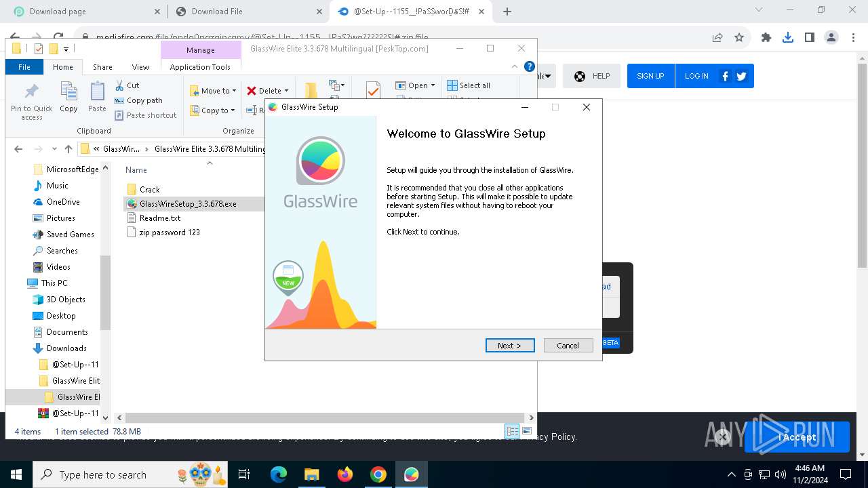Open Microsoft Edge from taskbar
The width and height of the screenshot is (868, 488).
pos(279,474)
